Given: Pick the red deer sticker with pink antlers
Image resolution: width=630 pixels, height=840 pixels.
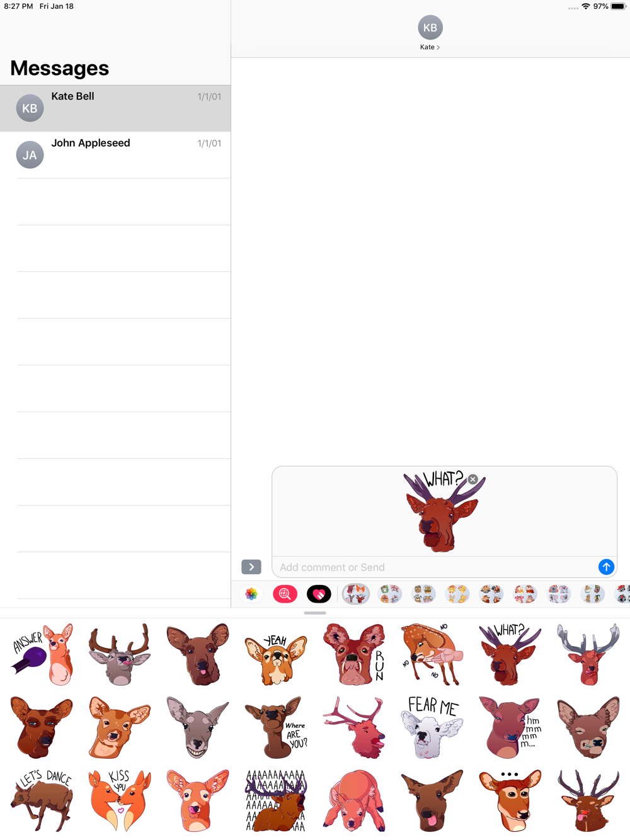Looking at the screenshot, I should 354,728.
